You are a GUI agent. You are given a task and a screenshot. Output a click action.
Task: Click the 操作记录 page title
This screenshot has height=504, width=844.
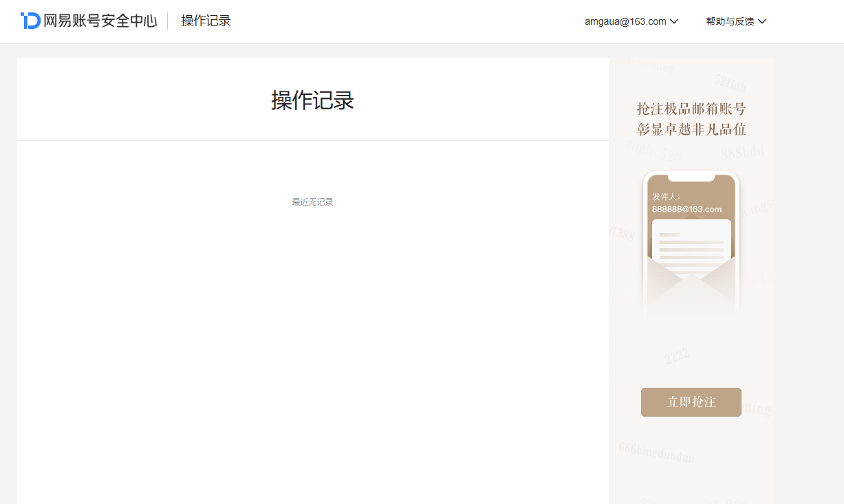(x=312, y=100)
